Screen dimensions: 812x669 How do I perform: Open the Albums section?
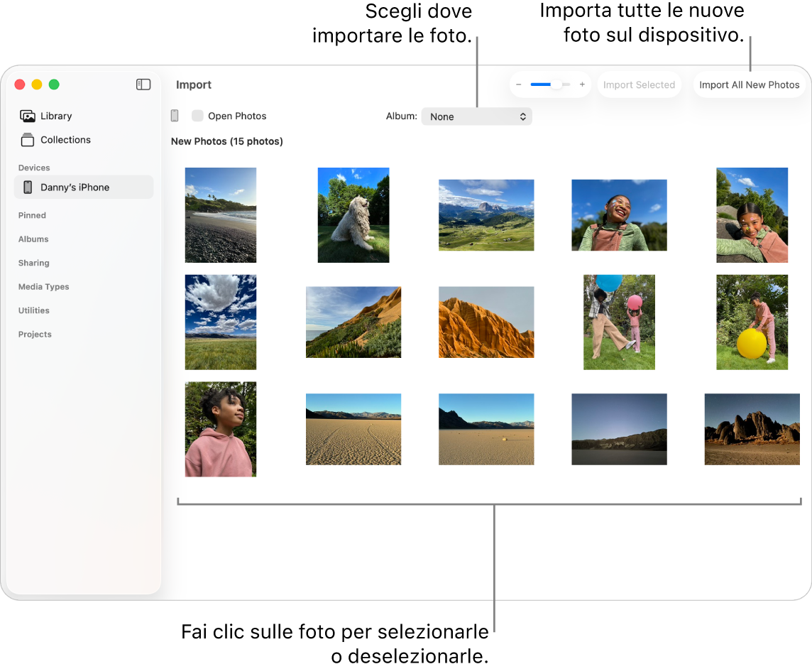[33, 239]
